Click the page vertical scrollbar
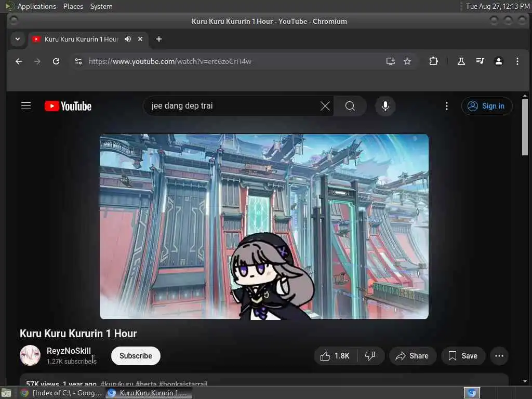The image size is (532, 399). (x=525, y=127)
